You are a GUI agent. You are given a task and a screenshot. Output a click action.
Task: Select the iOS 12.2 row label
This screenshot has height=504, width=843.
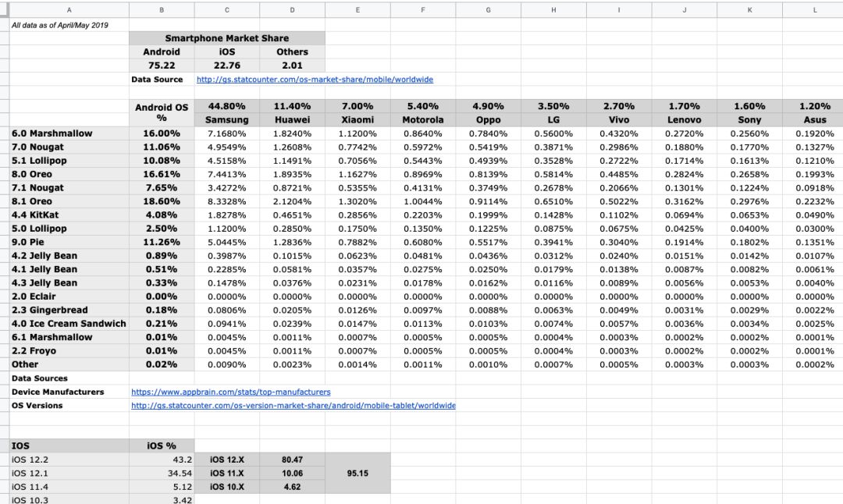click(69, 460)
